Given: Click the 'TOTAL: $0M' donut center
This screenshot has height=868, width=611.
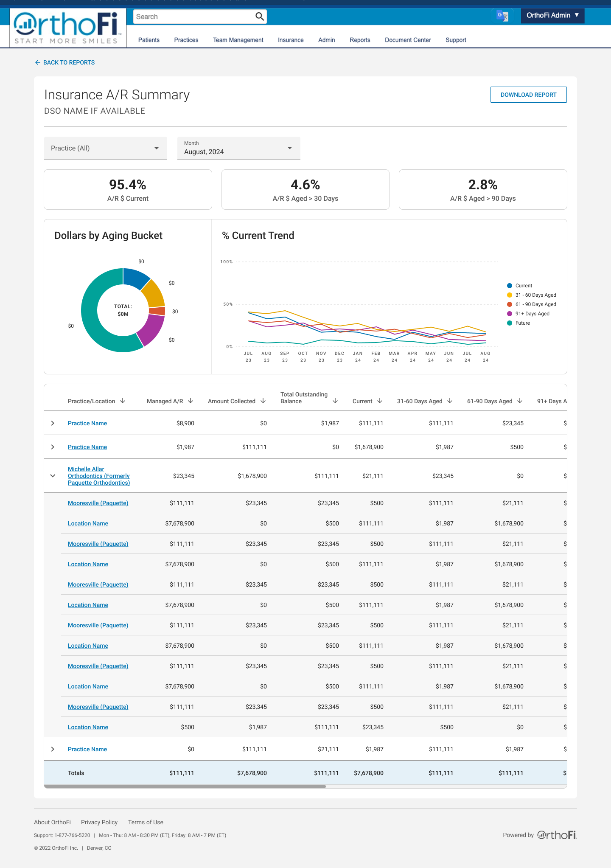Looking at the screenshot, I should pyautogui.click(x=123, y=310).
